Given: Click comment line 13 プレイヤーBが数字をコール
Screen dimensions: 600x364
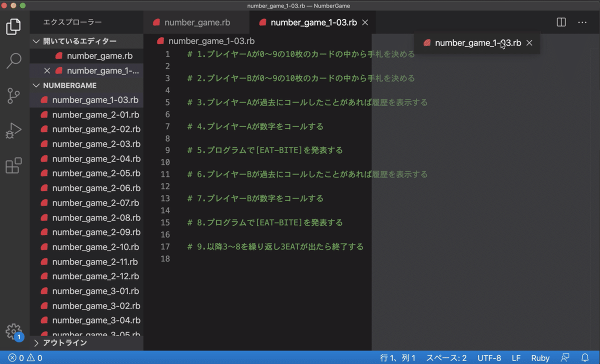Looking at the screenshot, I should [x=255, y=198].
